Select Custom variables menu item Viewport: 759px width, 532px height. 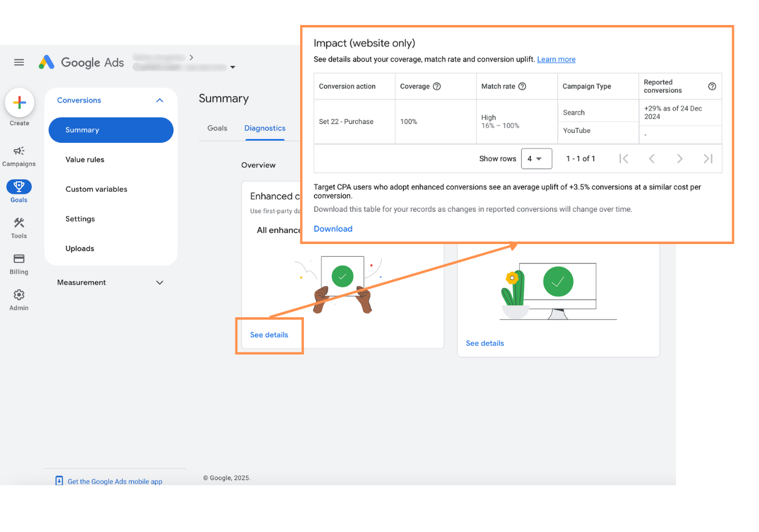tap(96, 189)
